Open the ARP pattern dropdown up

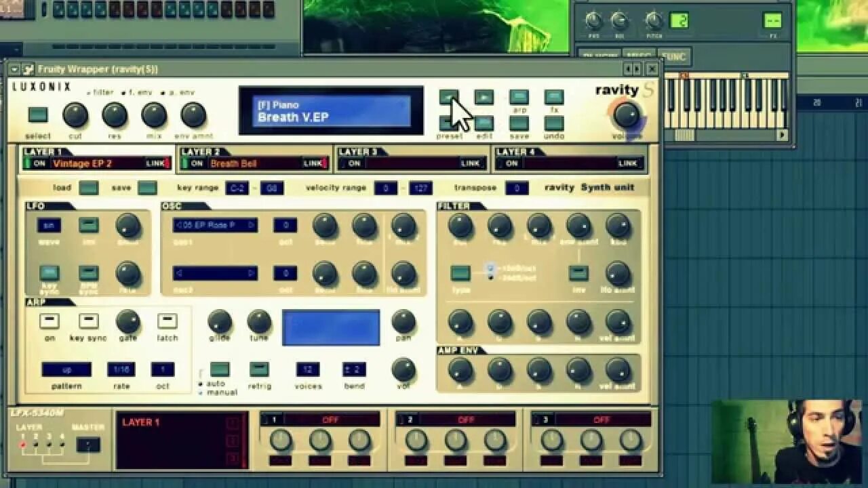point(66,369)
